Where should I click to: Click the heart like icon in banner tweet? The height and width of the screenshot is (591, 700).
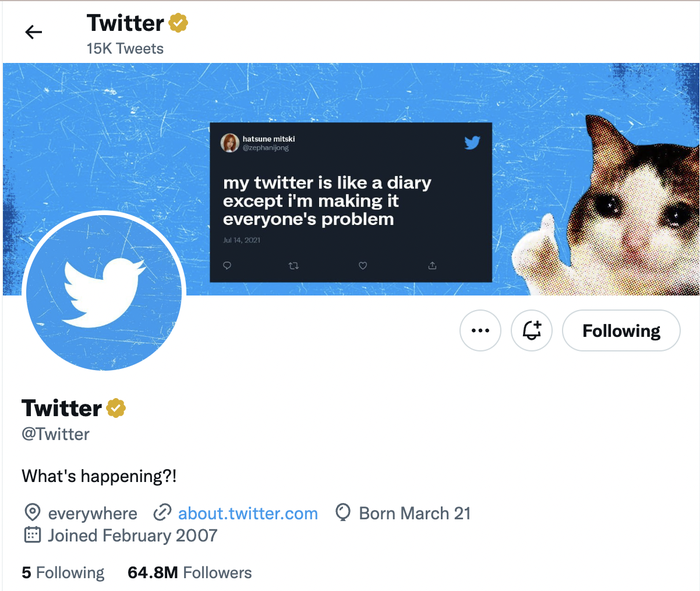coord(362,265)
